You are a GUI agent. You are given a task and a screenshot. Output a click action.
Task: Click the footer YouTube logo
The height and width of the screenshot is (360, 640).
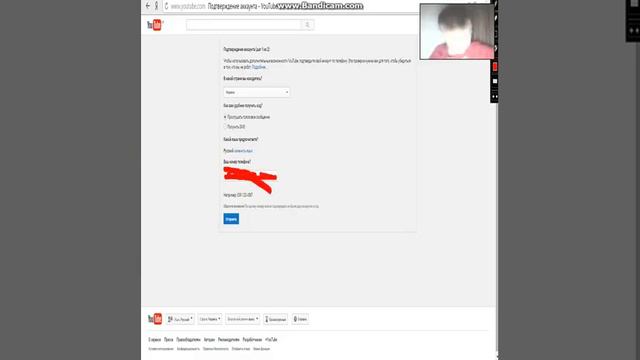[155, 319]
